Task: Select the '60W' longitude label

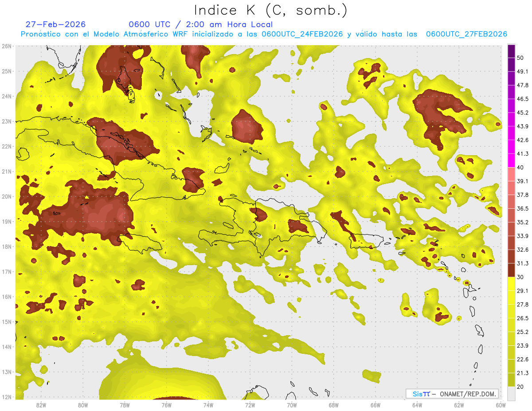Action: click(501, 405)
